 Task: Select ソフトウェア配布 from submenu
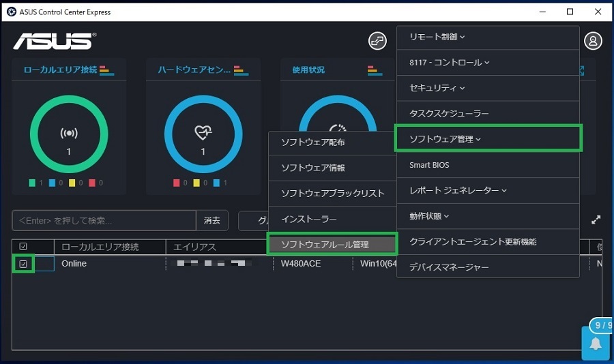332,142
